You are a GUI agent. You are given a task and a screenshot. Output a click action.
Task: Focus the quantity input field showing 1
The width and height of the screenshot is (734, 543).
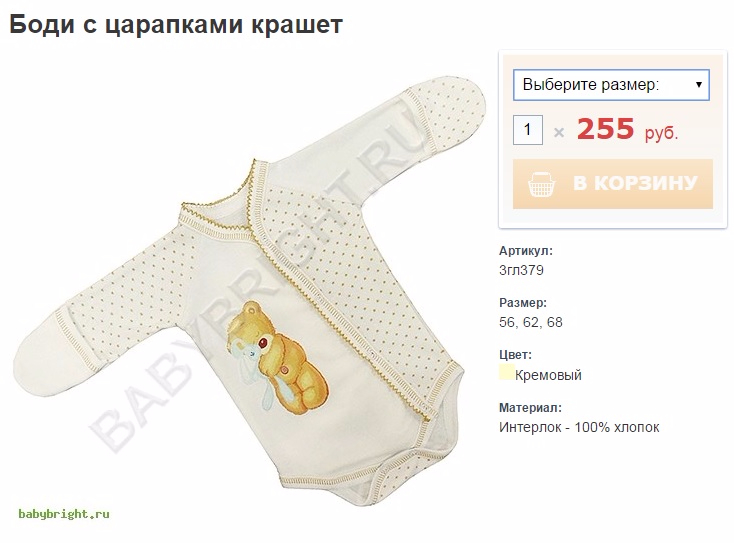pos(528,130)
